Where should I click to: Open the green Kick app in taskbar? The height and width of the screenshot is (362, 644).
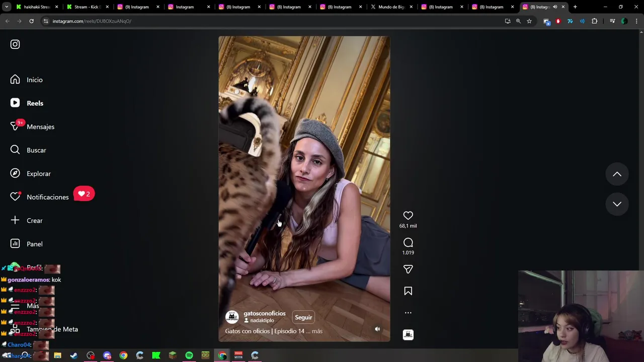tap(156, 355)
